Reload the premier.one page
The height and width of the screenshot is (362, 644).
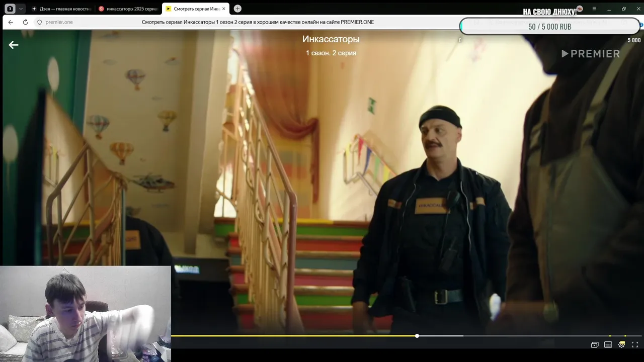tap(25, 22)
